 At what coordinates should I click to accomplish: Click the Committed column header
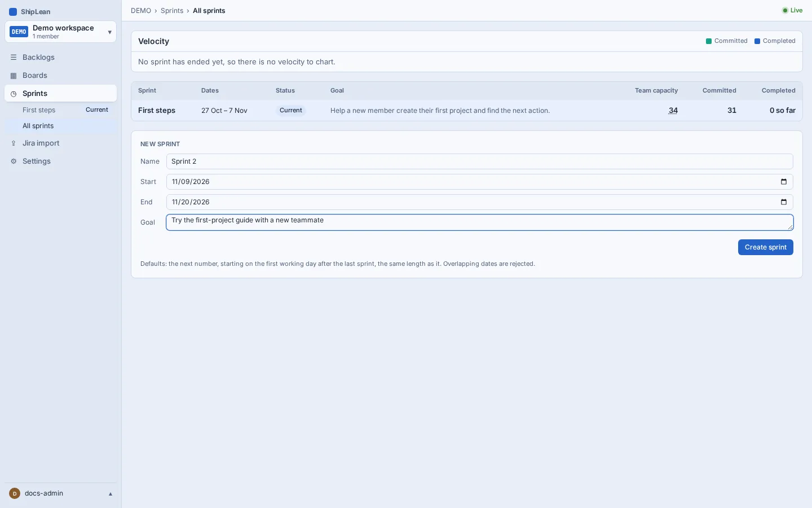click(x=720, y=91)
